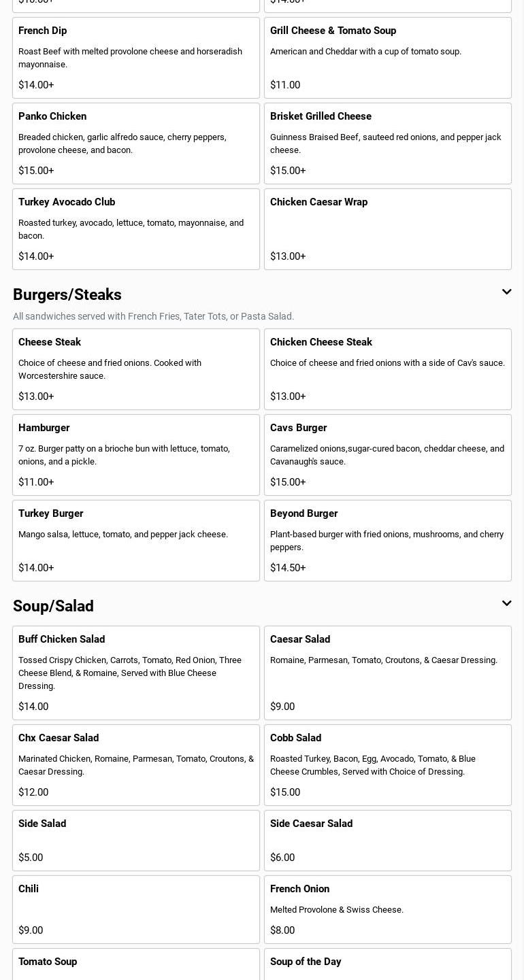Select the Turkey Burger card

[x=136, y=541]
